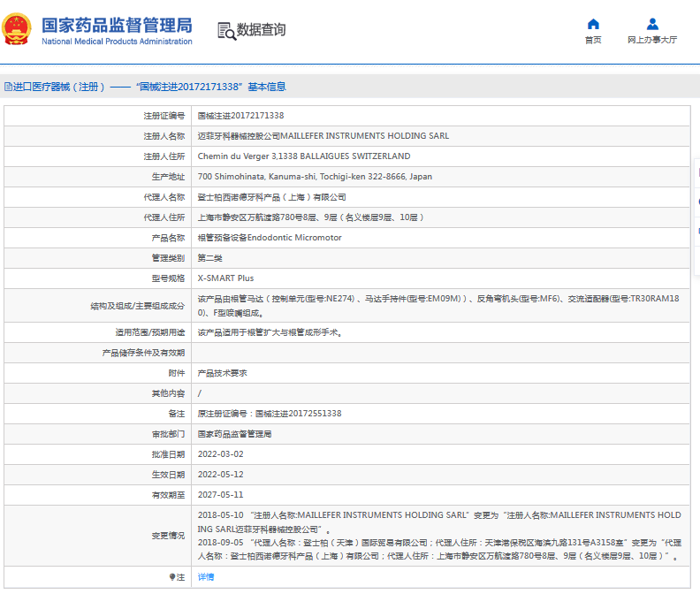Select approval department 国家药品监督管理局 cell
Viewport: 700px width, 594px height.
pos(234,434)
